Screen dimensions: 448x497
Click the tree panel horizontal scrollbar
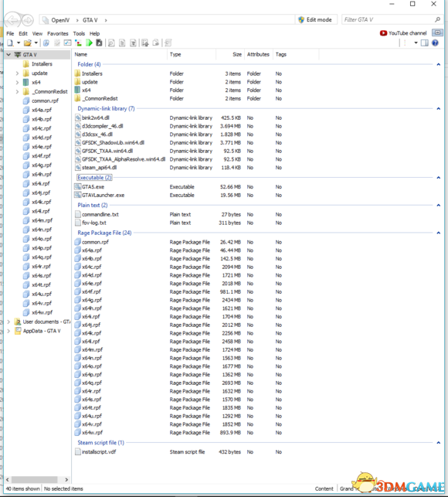point(34,479)
